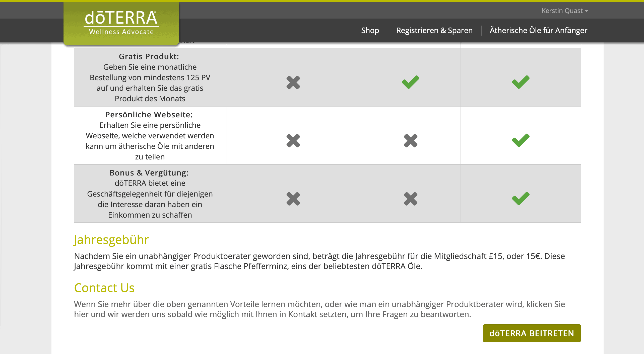Viewport: 644px width, 354px height.
Task: Click the Contact Us heading
Action: coord(104,288)
